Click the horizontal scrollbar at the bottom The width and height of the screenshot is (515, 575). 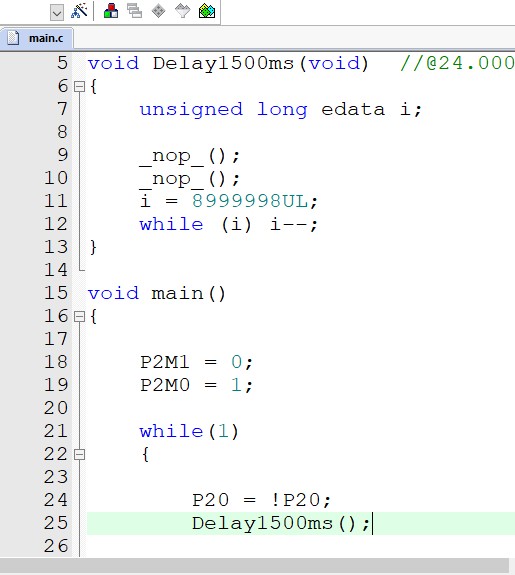[254, 565]
